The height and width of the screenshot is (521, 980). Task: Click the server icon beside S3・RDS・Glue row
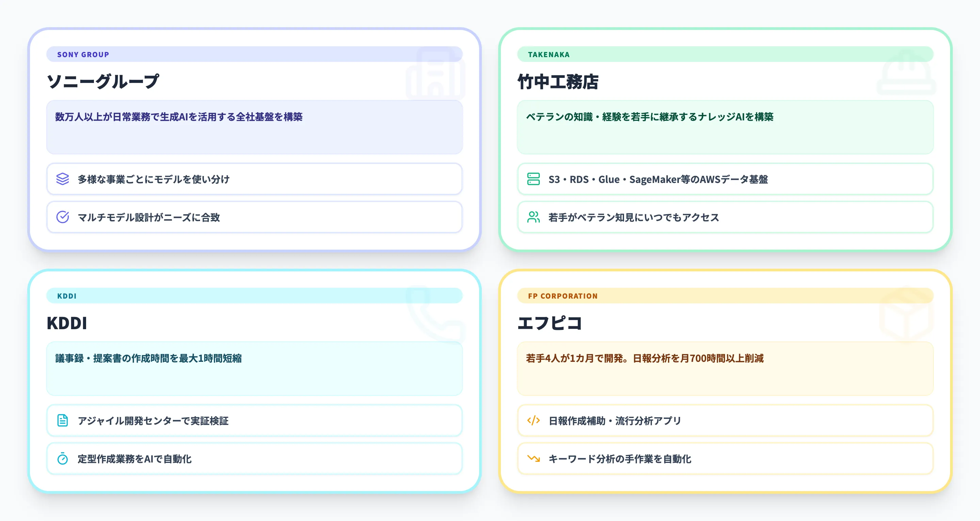coord(533,179)
